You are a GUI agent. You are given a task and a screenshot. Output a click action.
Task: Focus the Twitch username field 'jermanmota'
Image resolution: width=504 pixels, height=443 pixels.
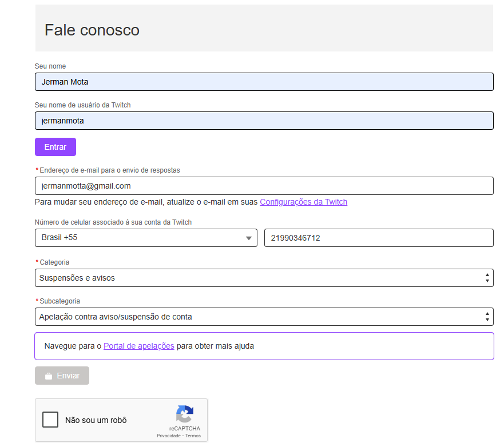click(264, 121)
